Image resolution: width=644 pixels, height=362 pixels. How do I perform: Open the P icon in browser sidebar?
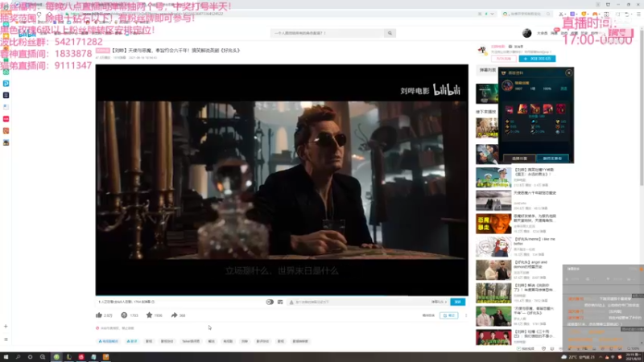tap(6, 84)
